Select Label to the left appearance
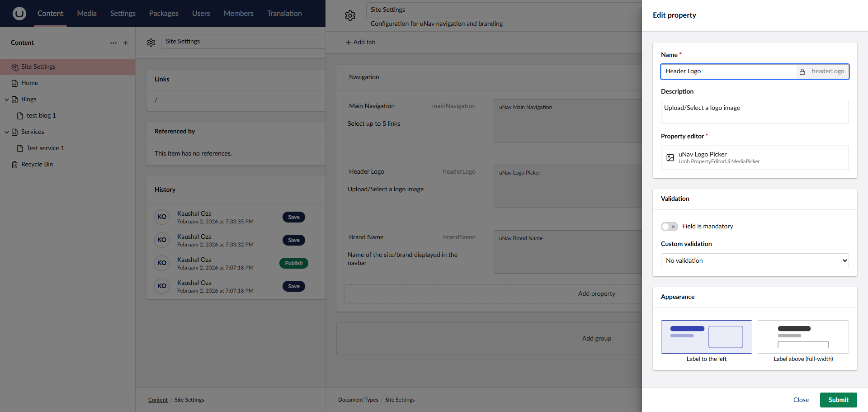868x412 pixels. pos(707,337)
